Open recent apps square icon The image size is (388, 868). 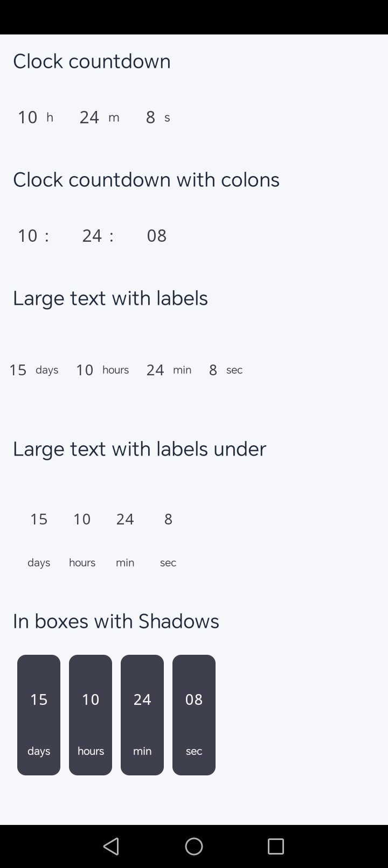coord(275,846)
